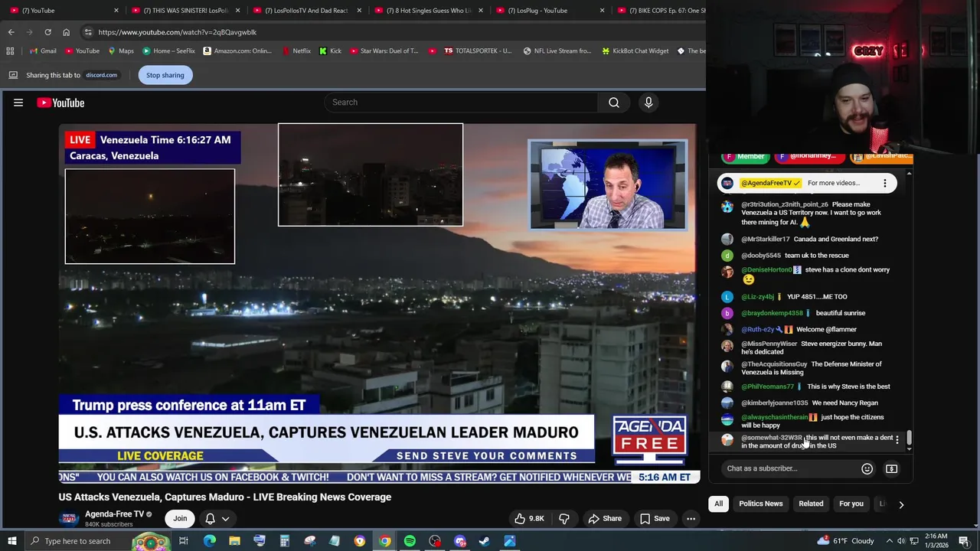Select the Related chip
Viewport: 980px width, 551px height.
click(811, 504)
